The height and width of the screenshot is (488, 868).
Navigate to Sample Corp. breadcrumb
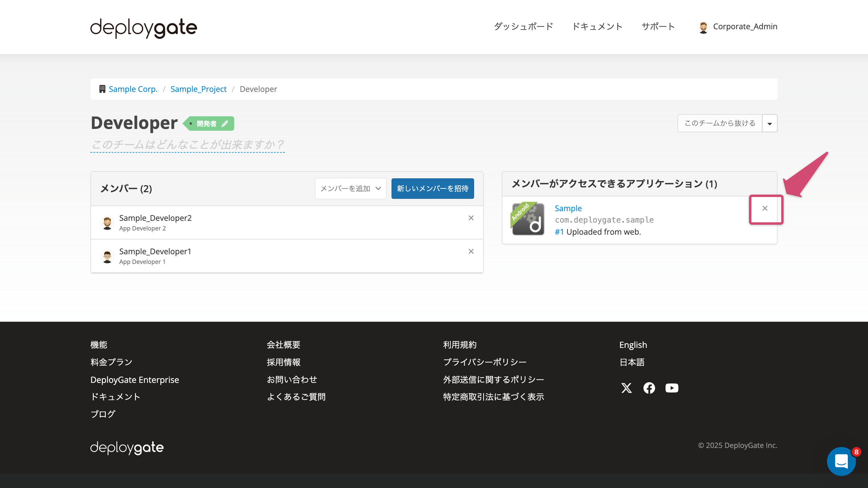coord(133,89)
